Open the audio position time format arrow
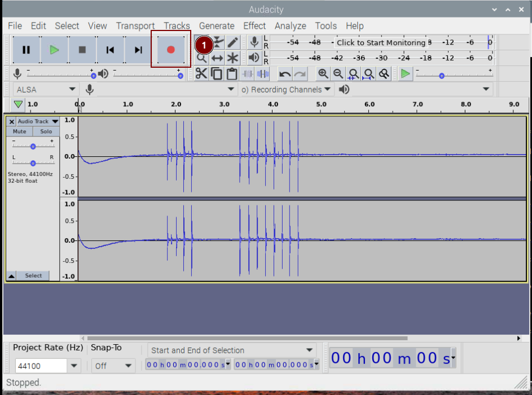Viewport: 532px width, 395px height. [x=453, y=357]
